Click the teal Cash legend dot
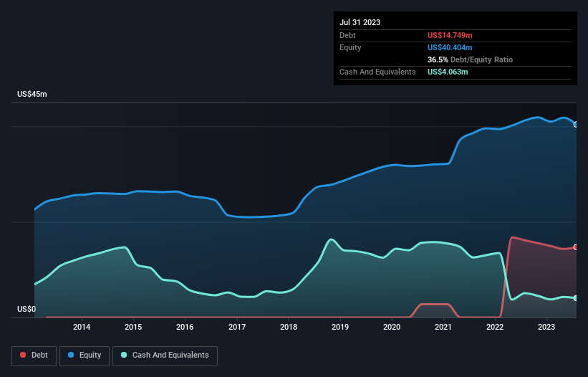Screen dimensions: 588x377 coord(124,355)
